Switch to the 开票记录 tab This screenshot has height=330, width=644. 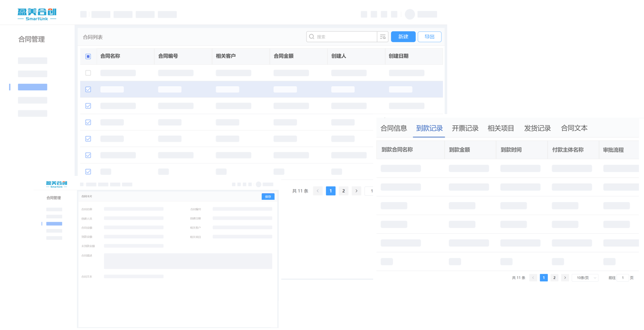point(465,128)
